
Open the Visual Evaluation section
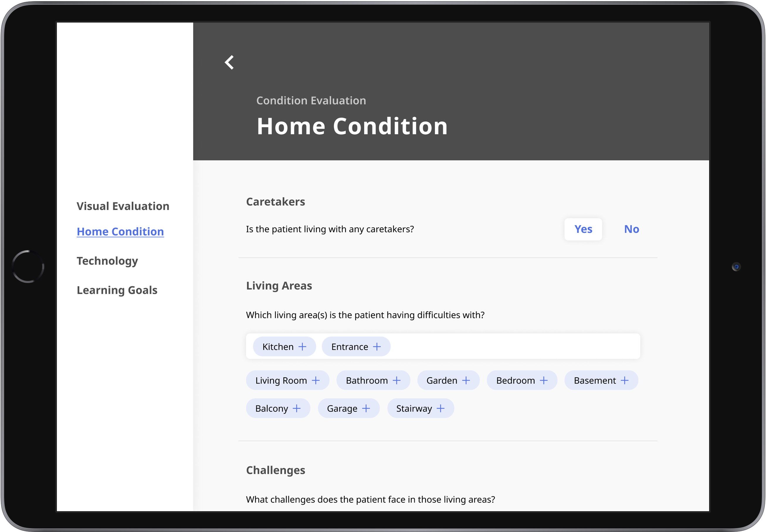click(x=123, y=206)
